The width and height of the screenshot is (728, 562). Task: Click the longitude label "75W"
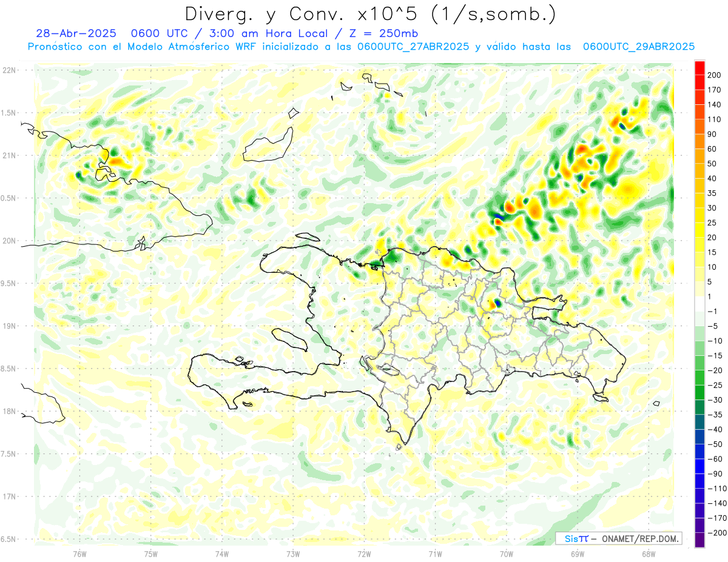[x=151, y=554]
